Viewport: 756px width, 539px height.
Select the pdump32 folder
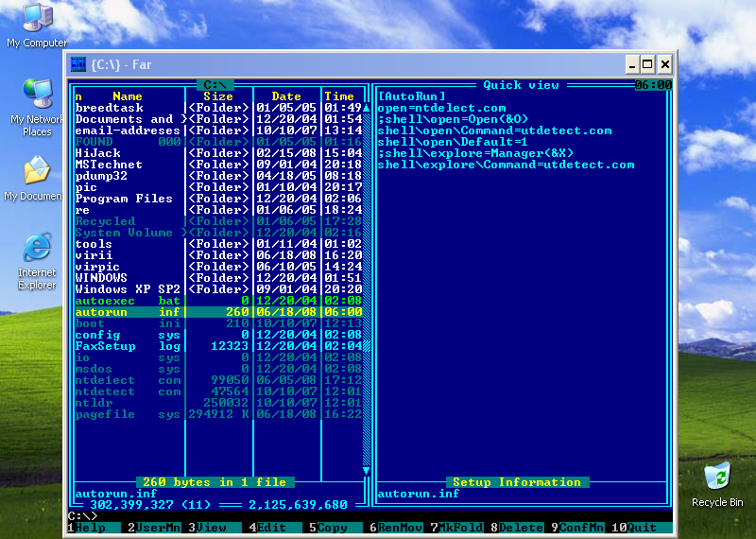218,176
